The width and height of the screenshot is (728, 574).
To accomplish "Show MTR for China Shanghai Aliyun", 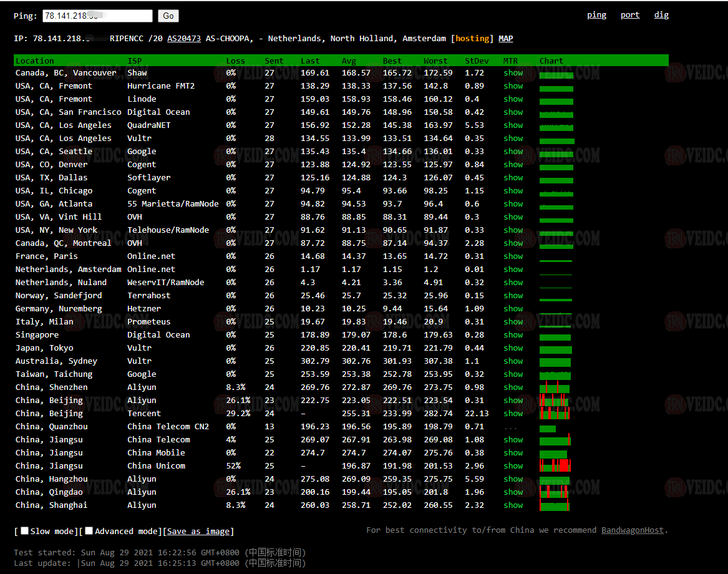I will (x=513, y=505).
